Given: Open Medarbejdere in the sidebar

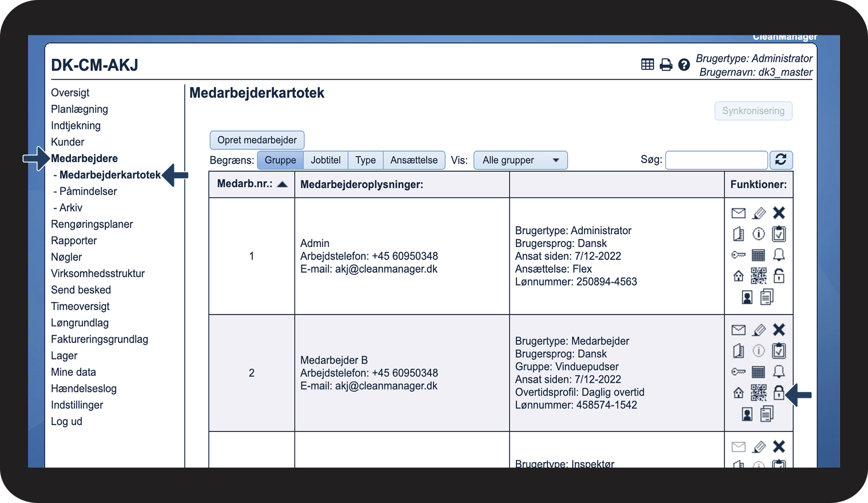Looking at the screenshot, I should point(84,158).
